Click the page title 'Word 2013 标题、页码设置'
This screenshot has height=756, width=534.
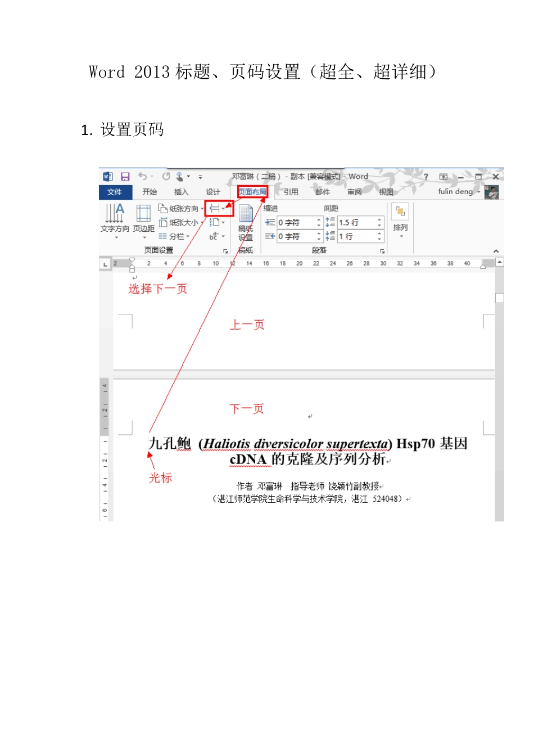[x=195, y=72]
